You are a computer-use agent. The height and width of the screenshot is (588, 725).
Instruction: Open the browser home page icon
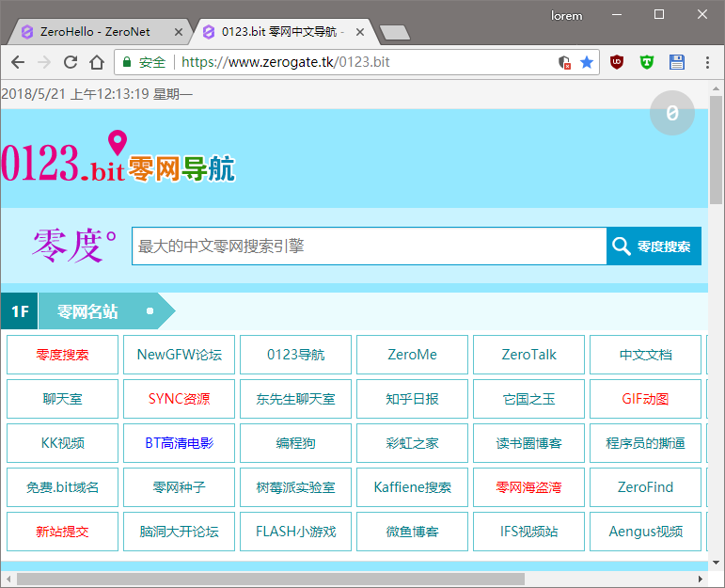pos(97,62)
